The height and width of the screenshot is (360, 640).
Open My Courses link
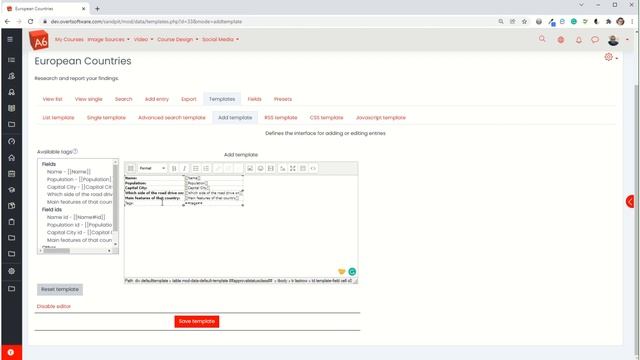coord(69,40)
